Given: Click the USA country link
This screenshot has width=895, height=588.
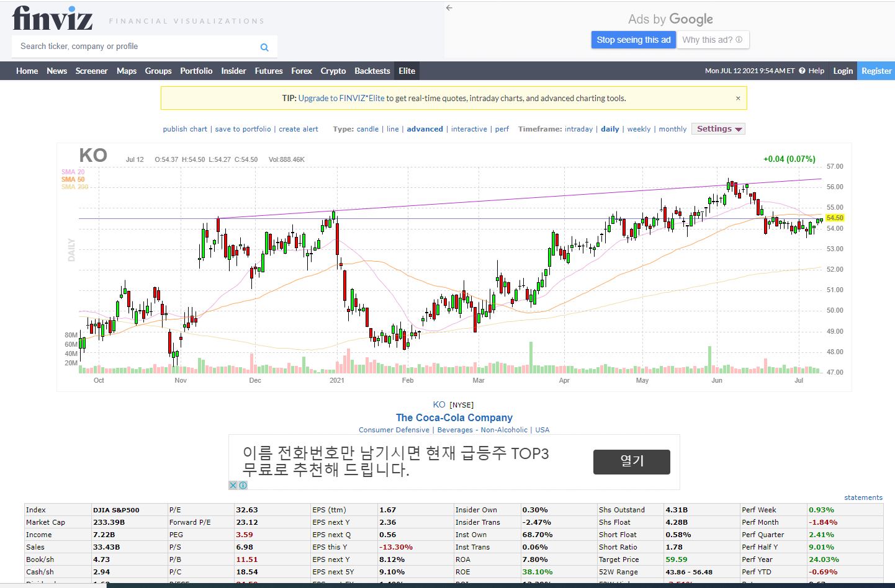Looking at the screenshot, I should click(542, 430).
